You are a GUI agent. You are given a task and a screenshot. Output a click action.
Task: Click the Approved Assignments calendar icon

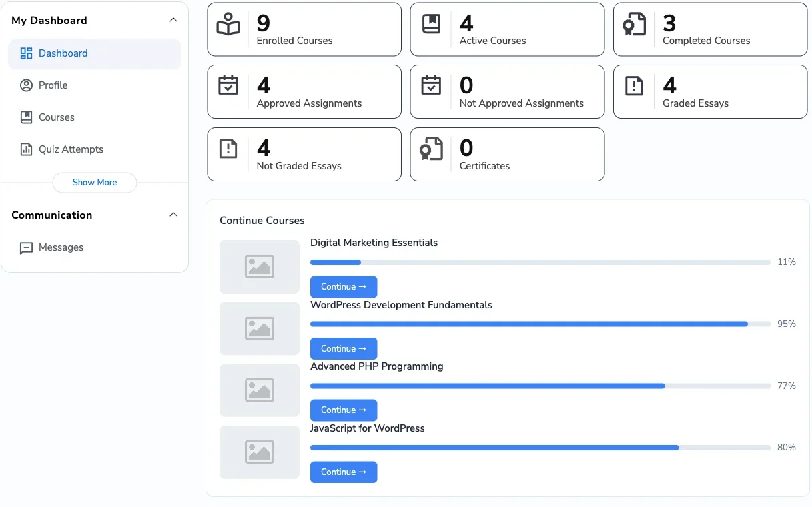point(228,86)
